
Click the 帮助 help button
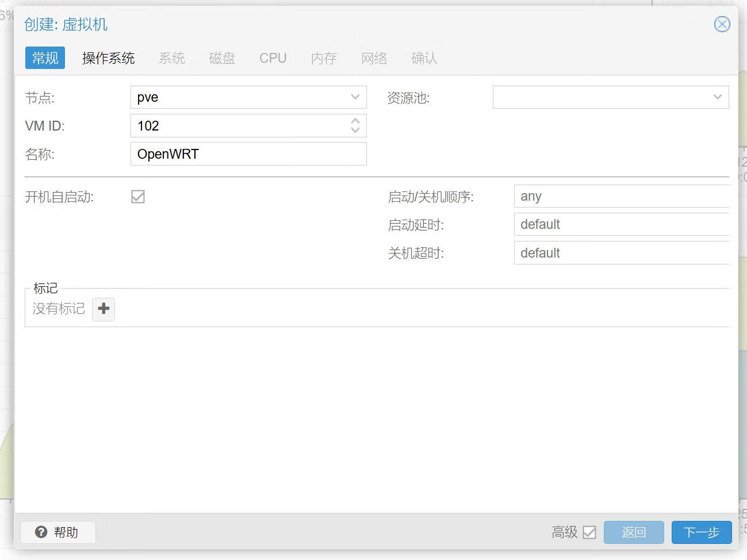coord(58,532)
